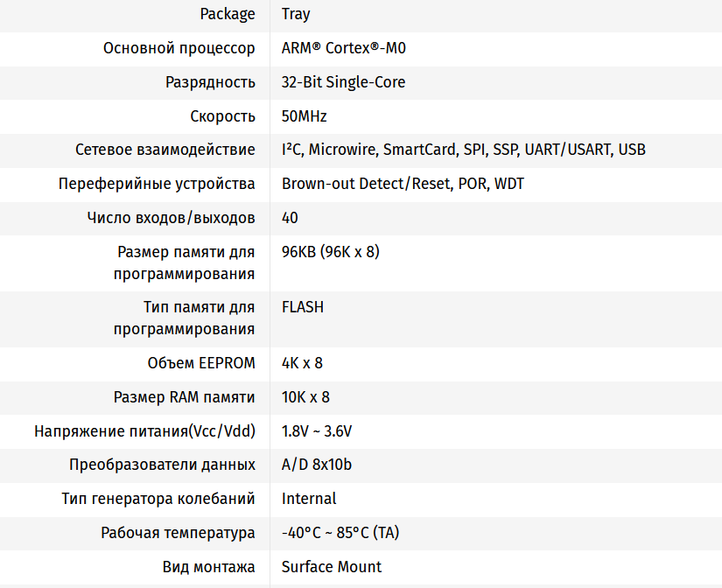Image resolution: width=722 pixels, height=588 pixels.
Task: Select the I²C, Microwire, SmartCard interfaces value
Action: 463,150
